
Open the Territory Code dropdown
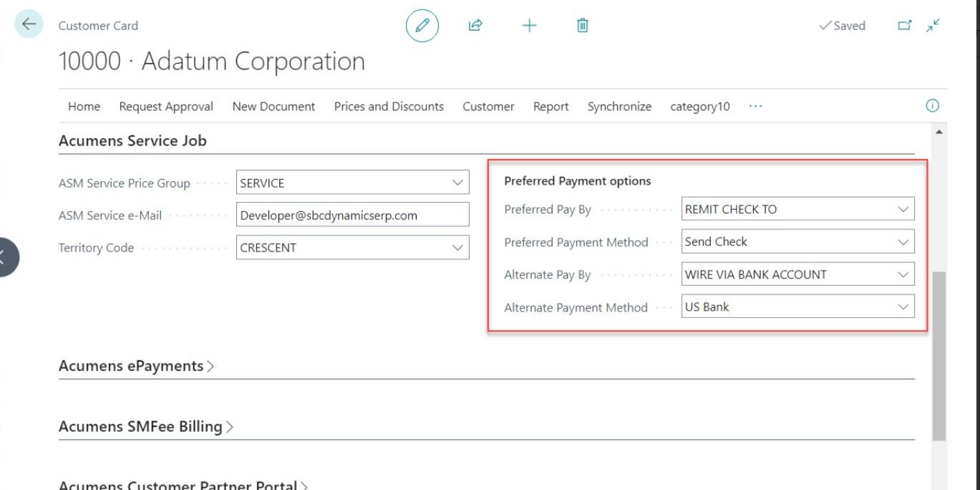tap(459, 247)
